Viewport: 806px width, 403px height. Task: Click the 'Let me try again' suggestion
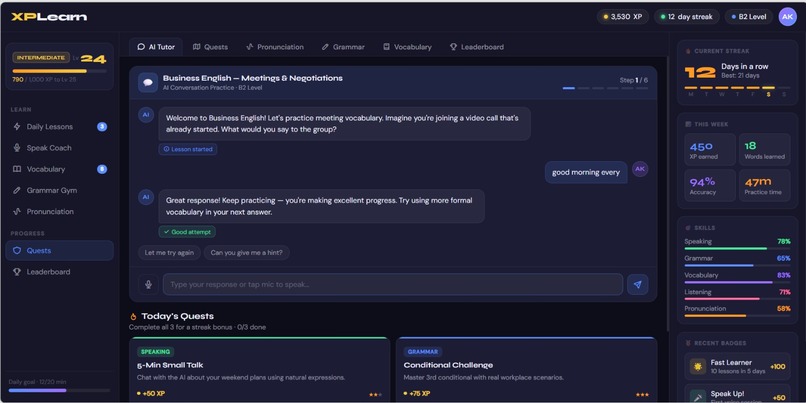pyautogui.click(x=169, y=253)
